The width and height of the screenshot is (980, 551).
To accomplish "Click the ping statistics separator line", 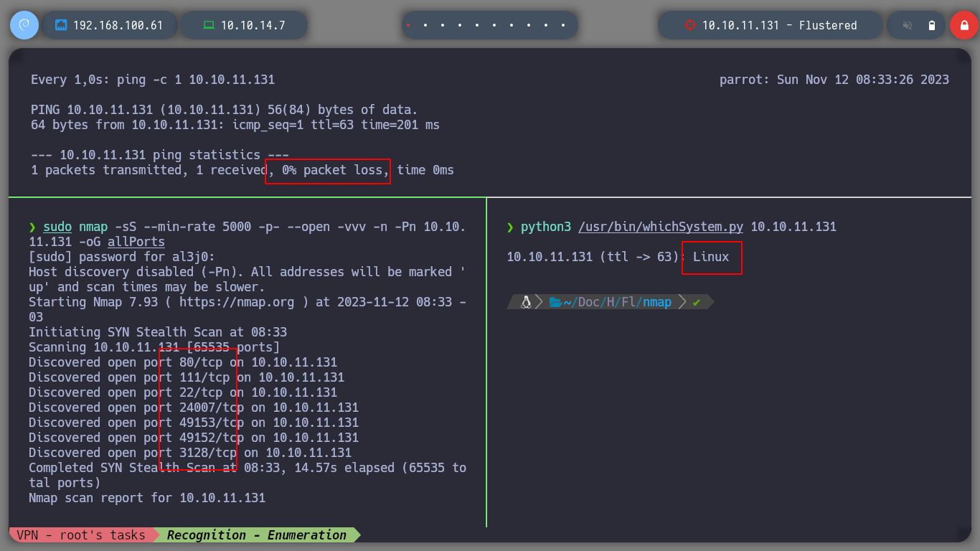I will [x=160, y=155].
